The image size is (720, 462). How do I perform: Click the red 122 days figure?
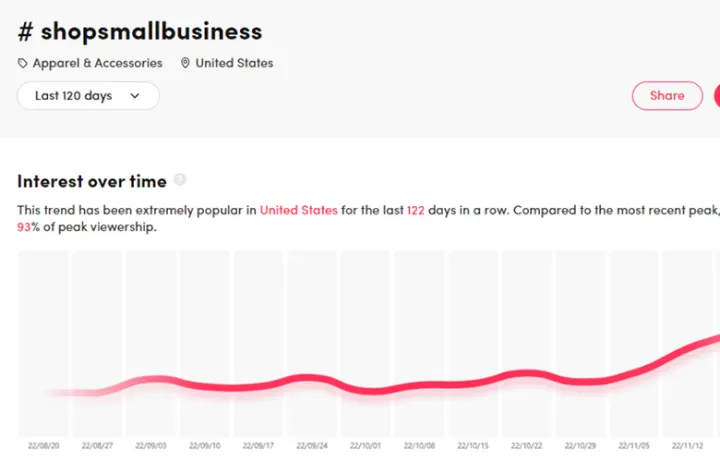(x=417, y=210)
